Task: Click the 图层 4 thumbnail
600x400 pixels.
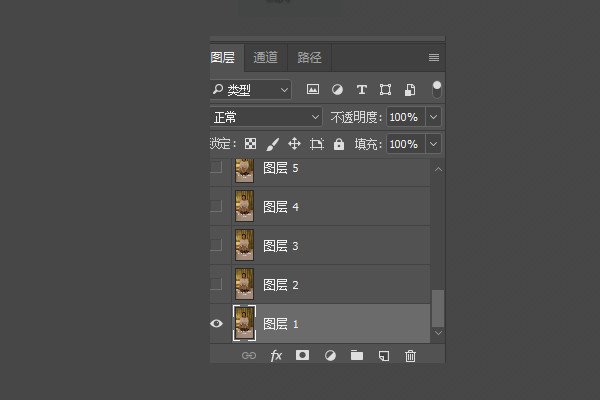Action: pyautogui.click(x=245, y=206)
